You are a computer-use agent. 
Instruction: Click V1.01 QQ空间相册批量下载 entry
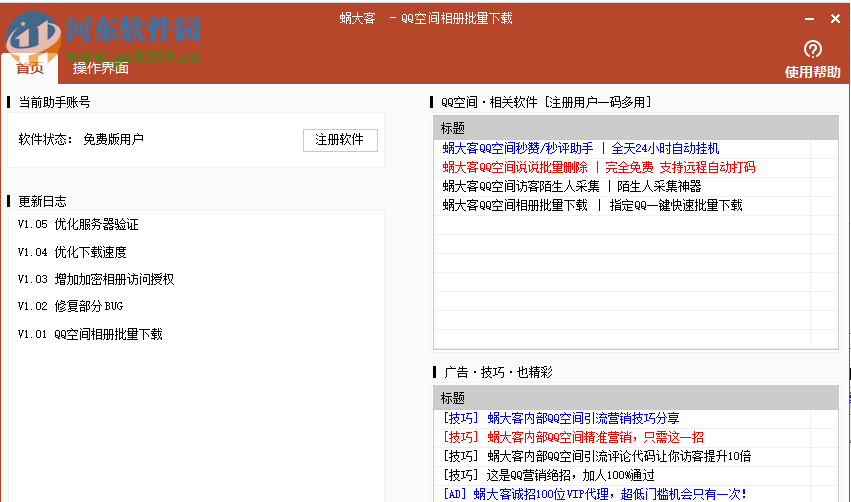(x=90, y=334)
